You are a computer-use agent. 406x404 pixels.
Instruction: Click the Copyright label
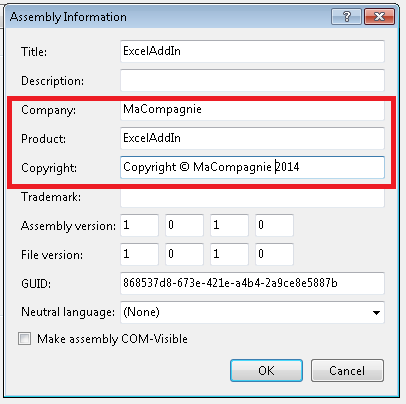coord(49,168)
